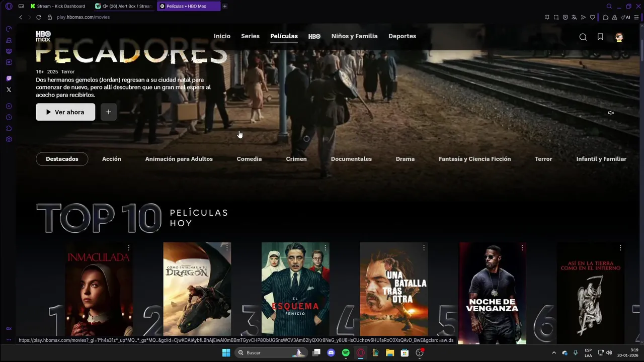Open X (Twitter) in Opera sidebar
Viewport: 644px width, 362px height.
click(9, 89)
